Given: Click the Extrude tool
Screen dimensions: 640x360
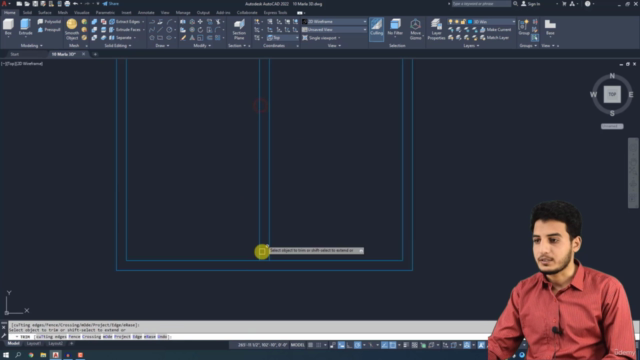Looking at the screenshot, I should [x=25, y=27].
